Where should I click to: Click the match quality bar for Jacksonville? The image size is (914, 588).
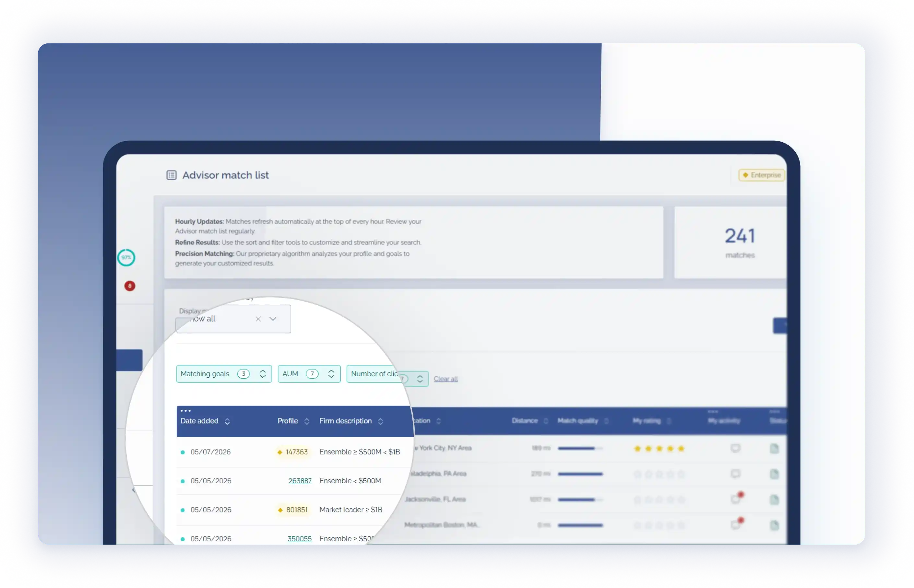pyautogui.click(x=580, y=500)
